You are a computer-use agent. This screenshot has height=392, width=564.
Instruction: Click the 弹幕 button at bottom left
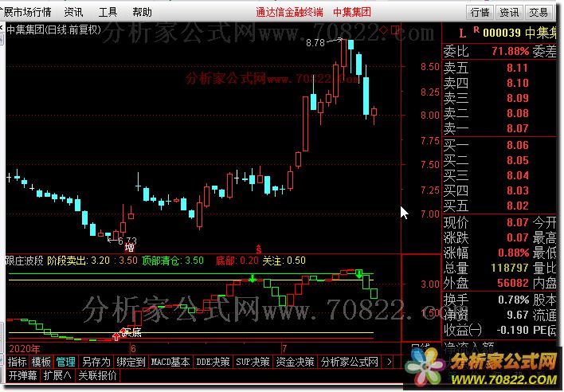tap(22, 375)
